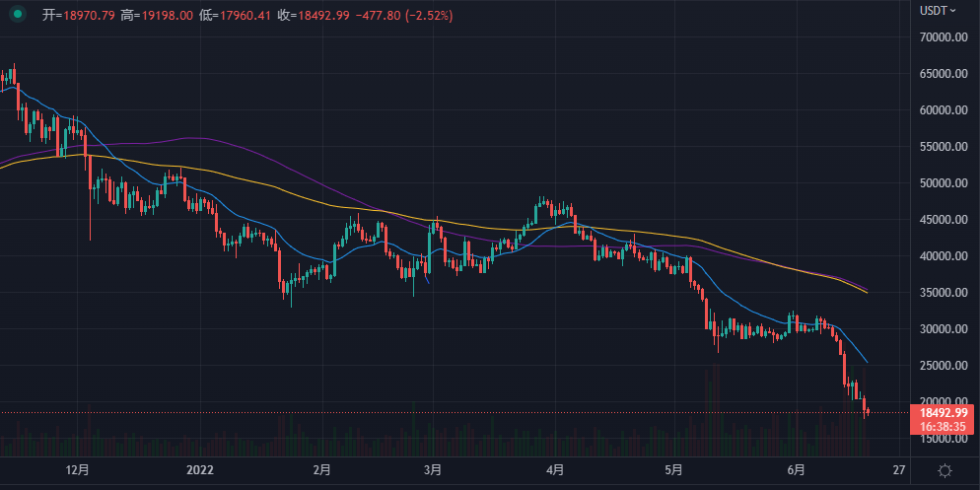Click the change percentage (−2.52%)
This screenshot has height=490, width=980.
[x=430, y=16]
